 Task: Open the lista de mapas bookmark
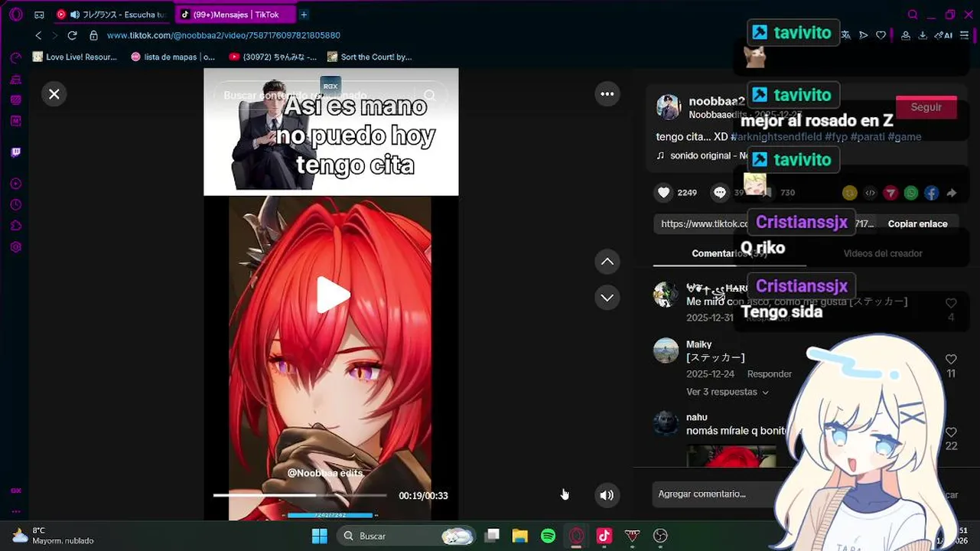tap(173, 57)
